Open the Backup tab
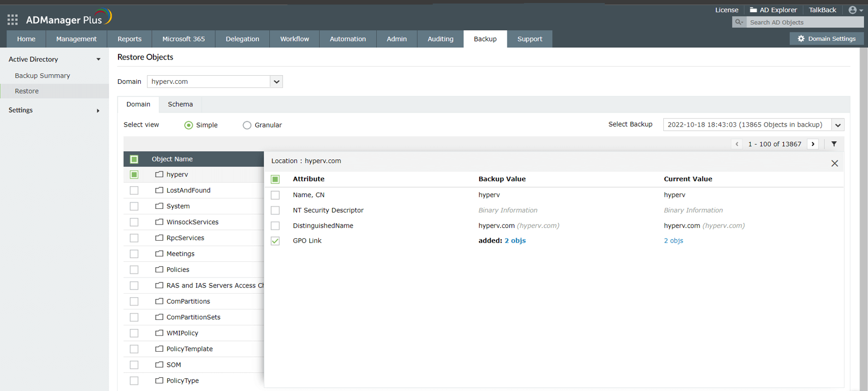 point(485,39)
